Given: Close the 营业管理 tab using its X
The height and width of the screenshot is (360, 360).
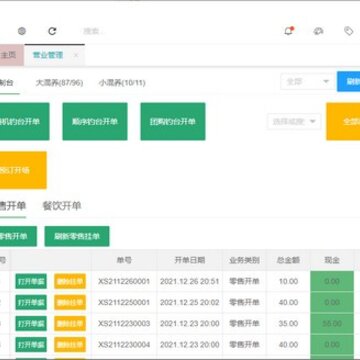Looking at the screenshot, I should pyautogui.click(x=76, y=55).
